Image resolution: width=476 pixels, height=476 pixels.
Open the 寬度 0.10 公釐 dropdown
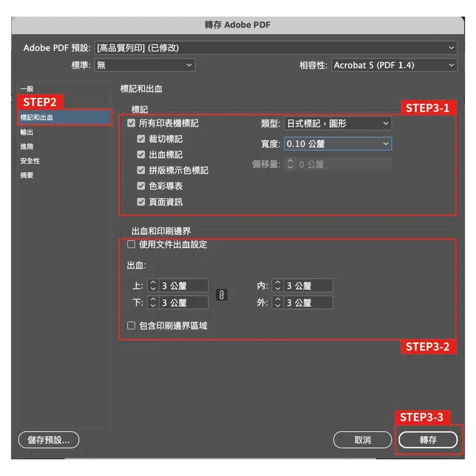[x=338, y=143]
